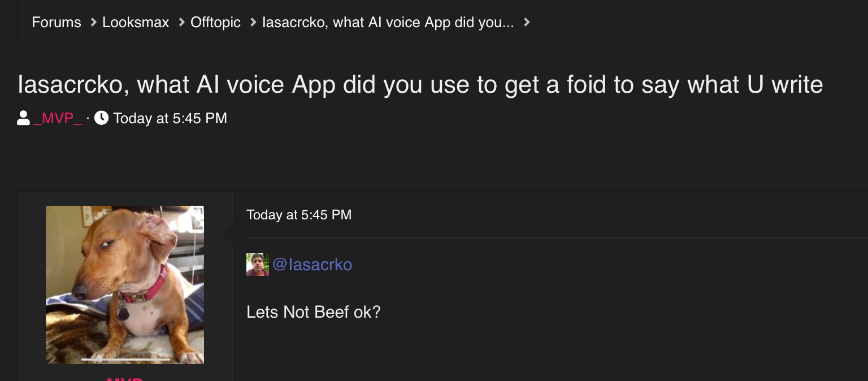Open the Forums breadcrumb link
Screen dimensions: 868x381
pyautogui.click(x=57, y=22)
